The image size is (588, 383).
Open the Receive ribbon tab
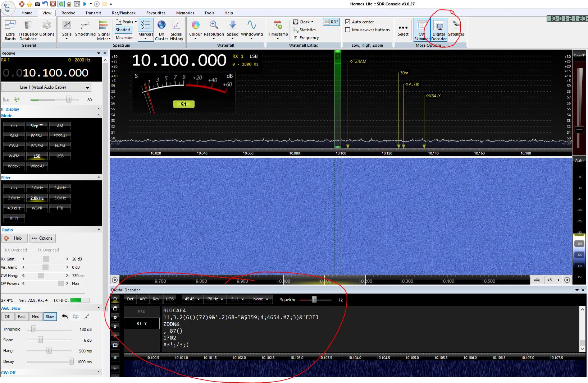coord(68,13)
